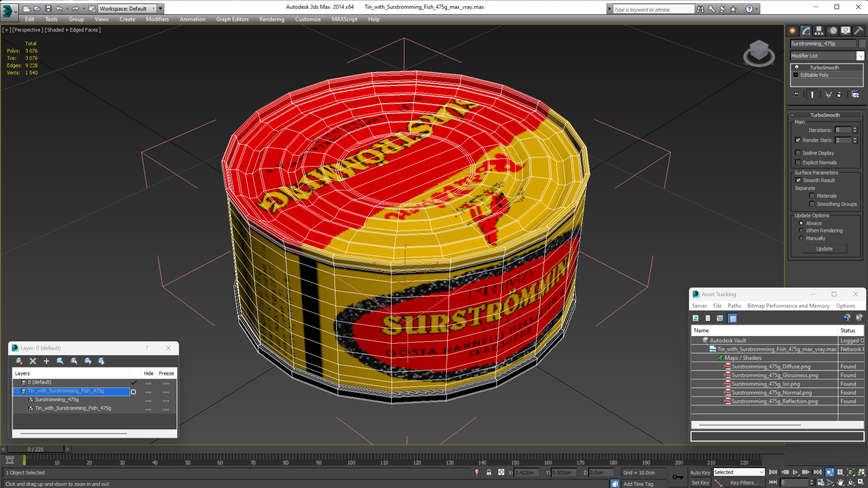Open the Modifiers menu
Screen dimensions: 868x488
157,19
